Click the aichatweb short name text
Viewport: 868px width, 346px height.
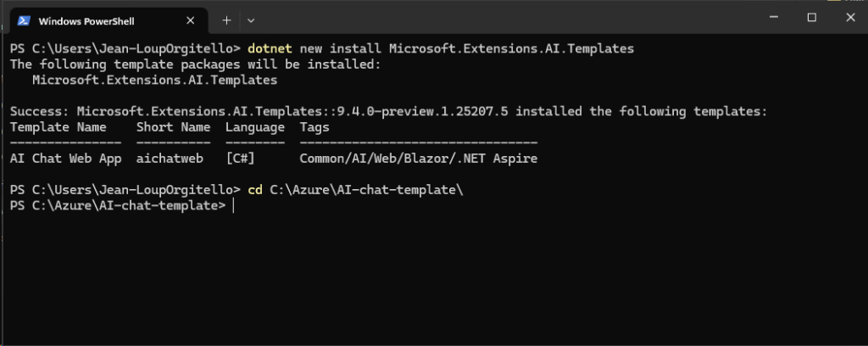click(x=170, y=159)
